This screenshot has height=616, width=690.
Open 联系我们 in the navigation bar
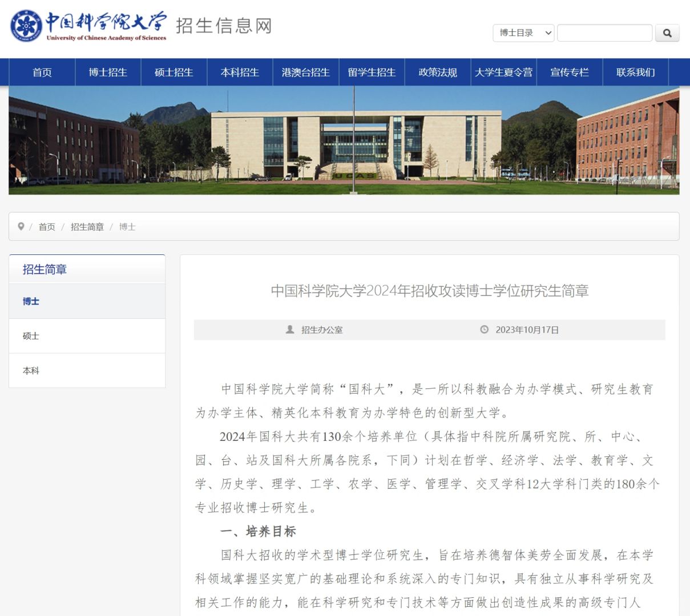coord(635,72)
